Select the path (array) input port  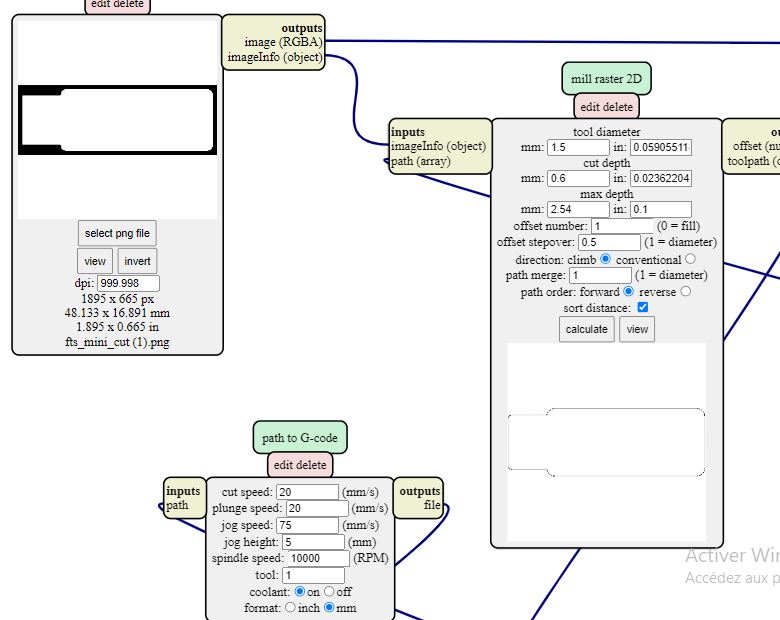[420, 161]
